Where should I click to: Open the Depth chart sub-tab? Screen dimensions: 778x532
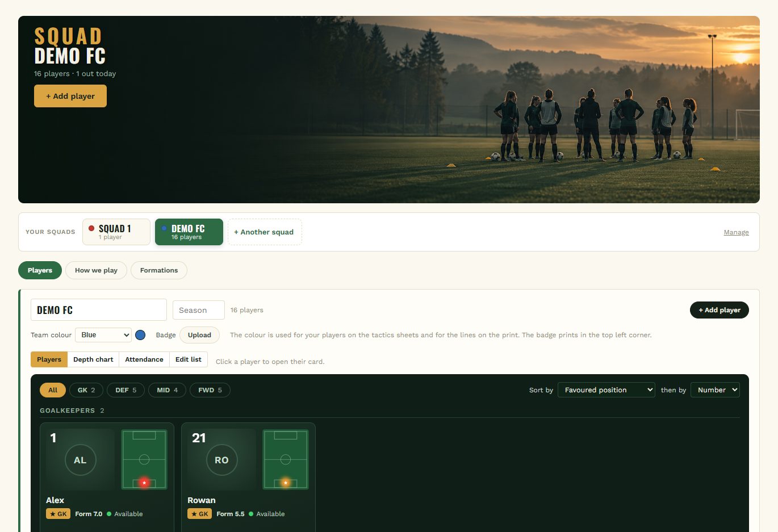tap(93, 359)
